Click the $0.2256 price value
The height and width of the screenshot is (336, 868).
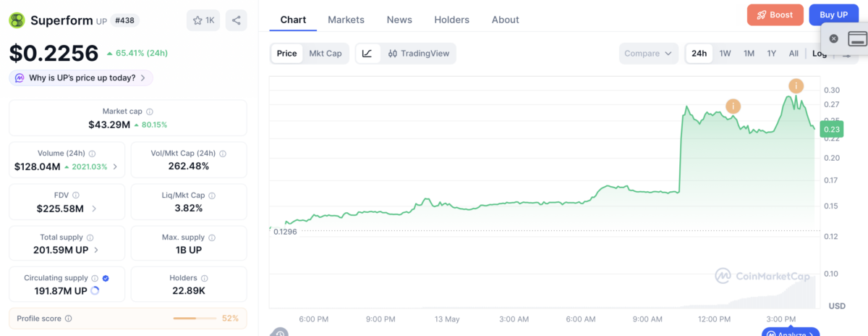click(54, 53)
